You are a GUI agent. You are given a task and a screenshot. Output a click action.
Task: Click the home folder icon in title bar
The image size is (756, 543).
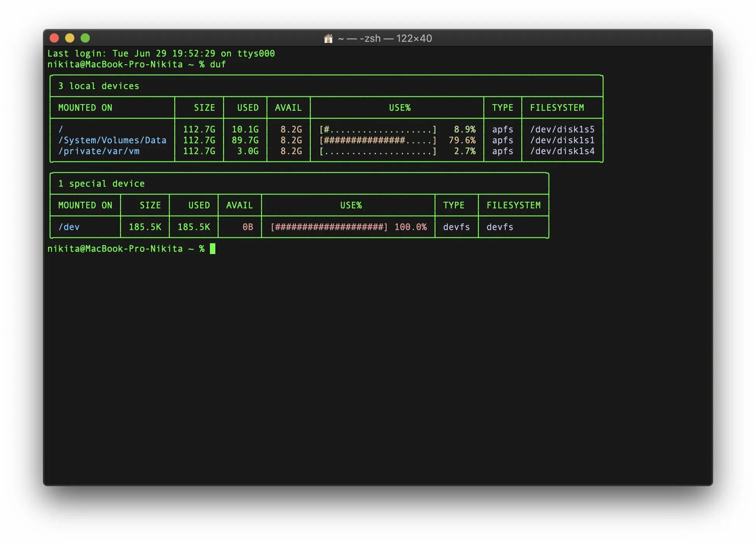(328, 38)
